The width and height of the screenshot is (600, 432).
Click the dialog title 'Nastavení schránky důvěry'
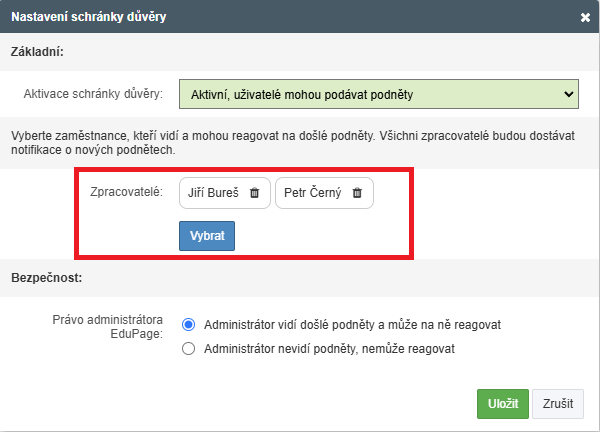pos(88,17)
